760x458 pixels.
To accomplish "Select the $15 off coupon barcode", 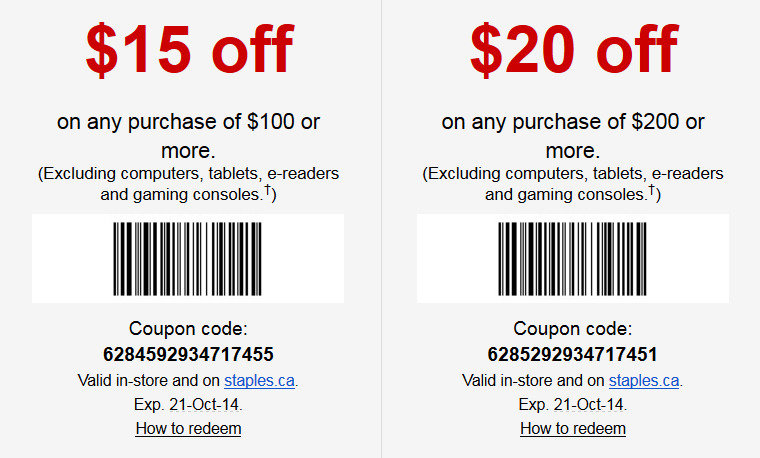I will coord(188,259).
